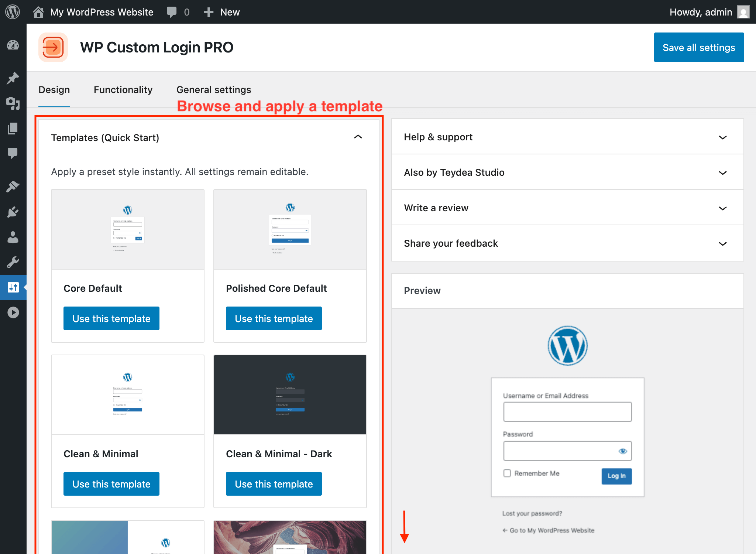756x554 pixels.
Task: Open Appearance with the paintbrush icon
Action: pos(13,186)
